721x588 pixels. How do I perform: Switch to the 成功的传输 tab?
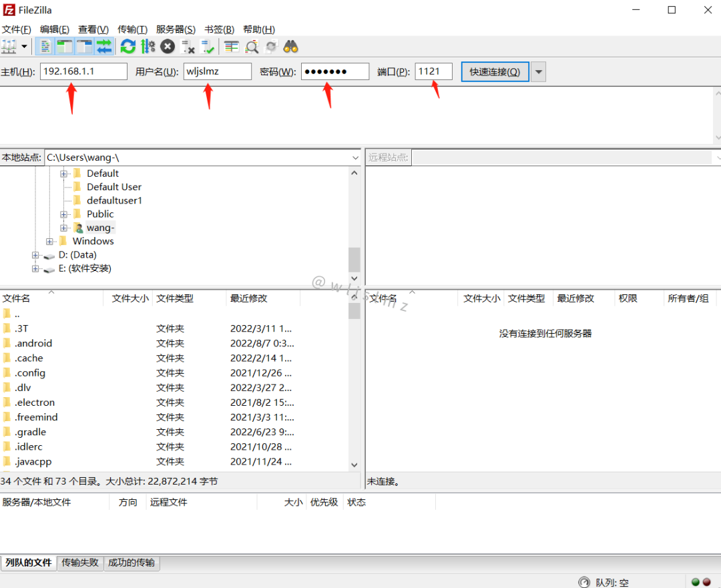(132, 563)
